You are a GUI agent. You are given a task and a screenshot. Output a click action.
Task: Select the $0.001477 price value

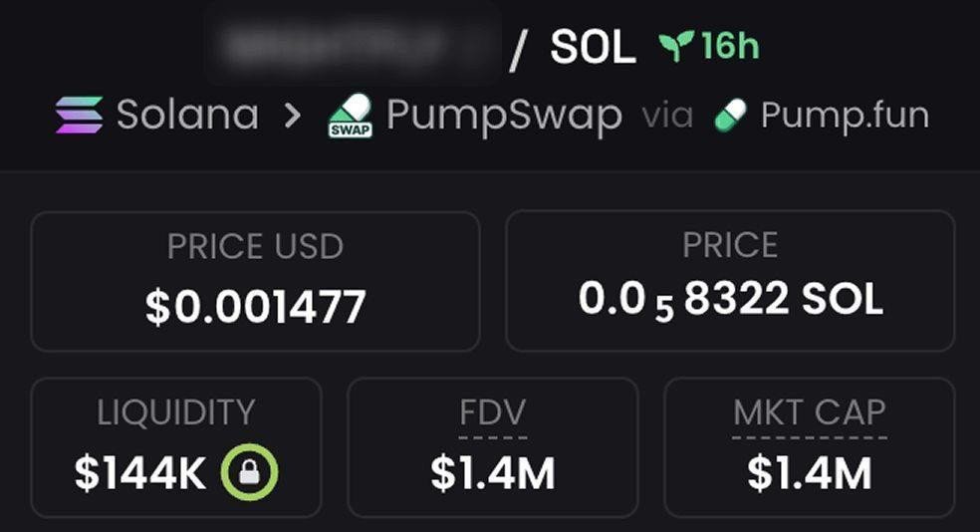coord(255,307)
